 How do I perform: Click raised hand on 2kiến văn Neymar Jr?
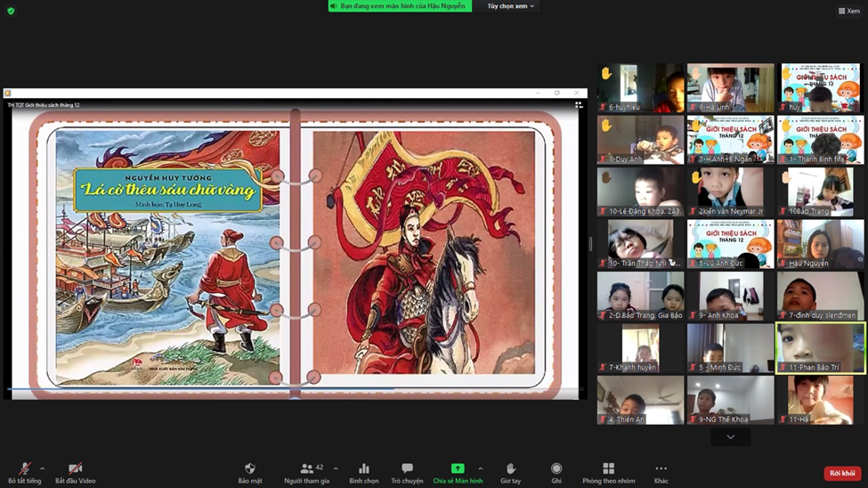pos(696,177)
